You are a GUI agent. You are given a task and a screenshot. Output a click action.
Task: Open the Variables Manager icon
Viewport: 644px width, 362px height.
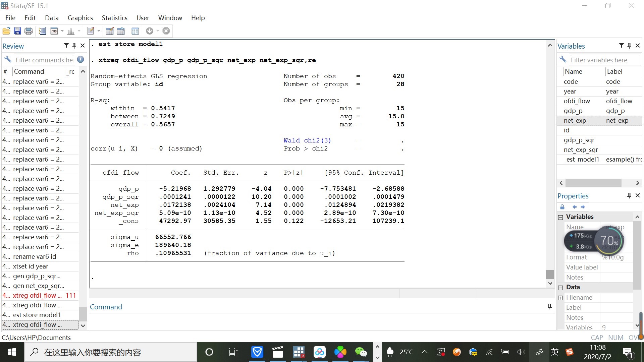point(135,31)
